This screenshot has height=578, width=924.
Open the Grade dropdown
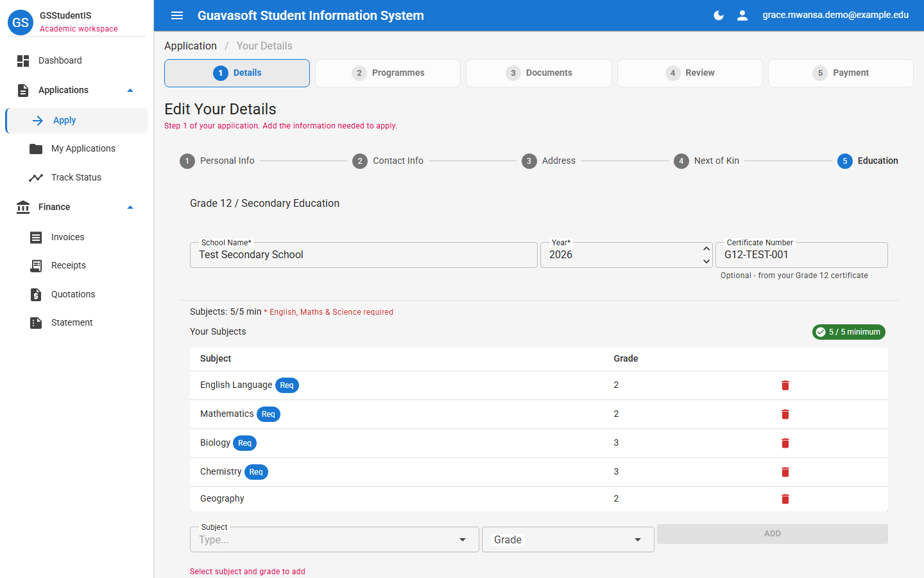[568, 540]
